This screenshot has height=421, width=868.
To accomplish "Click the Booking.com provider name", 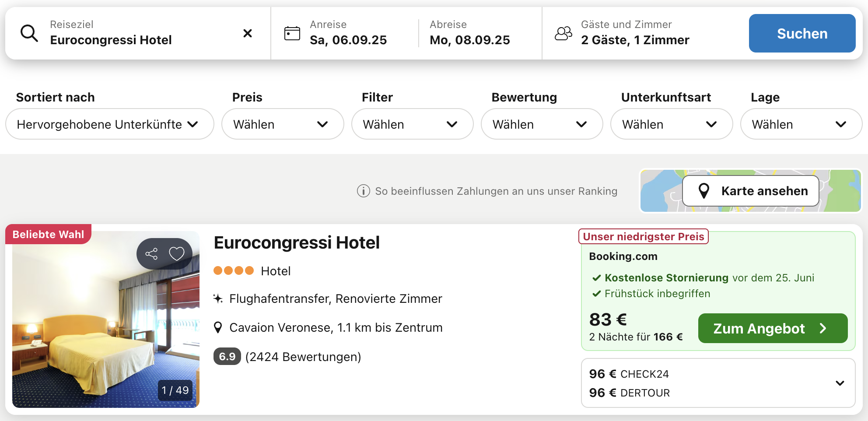I will [623, 256].
